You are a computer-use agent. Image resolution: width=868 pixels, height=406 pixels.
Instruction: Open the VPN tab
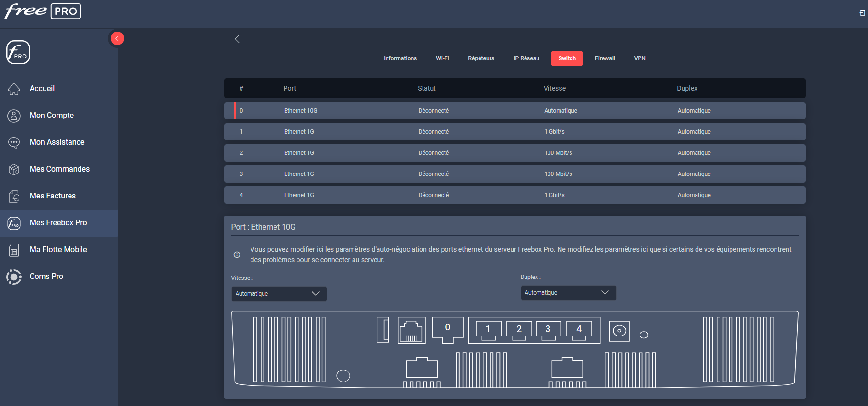640,58
